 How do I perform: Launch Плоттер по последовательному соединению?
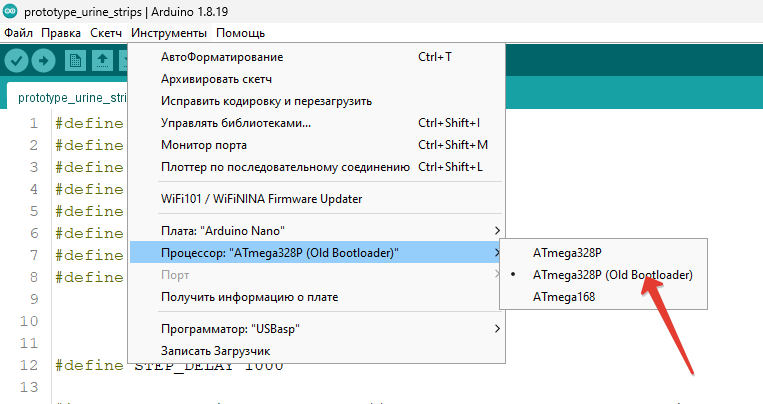[x=317, y=167]
